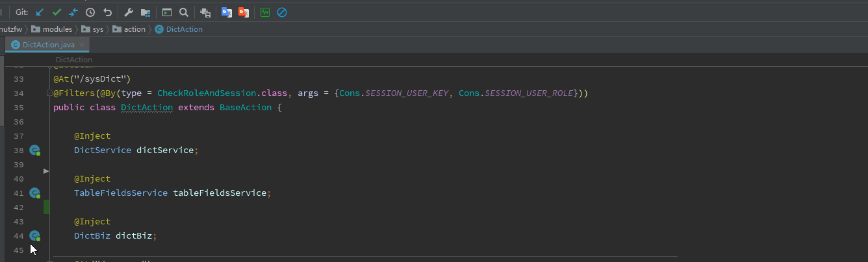The height and width of the screenshot is (262, 868).
Task: Click the action folder breadcrumb
Action: coord(129,29)
